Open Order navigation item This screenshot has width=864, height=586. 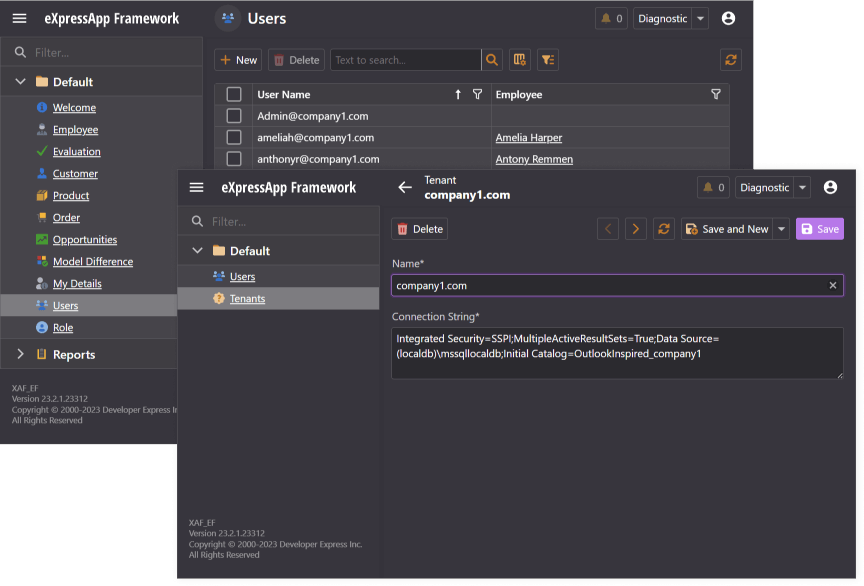pyautogui.click(x=66, y=218)
